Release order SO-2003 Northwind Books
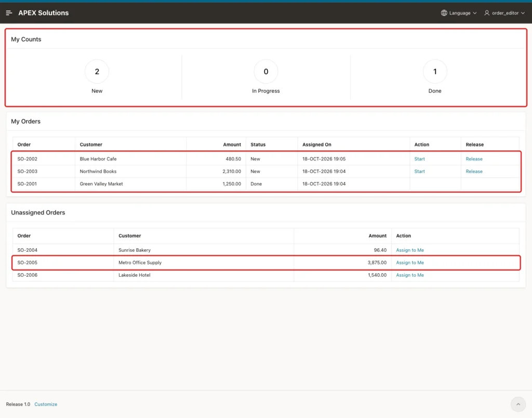The height and width of the screenshot is (418, 532). point(474,171)
